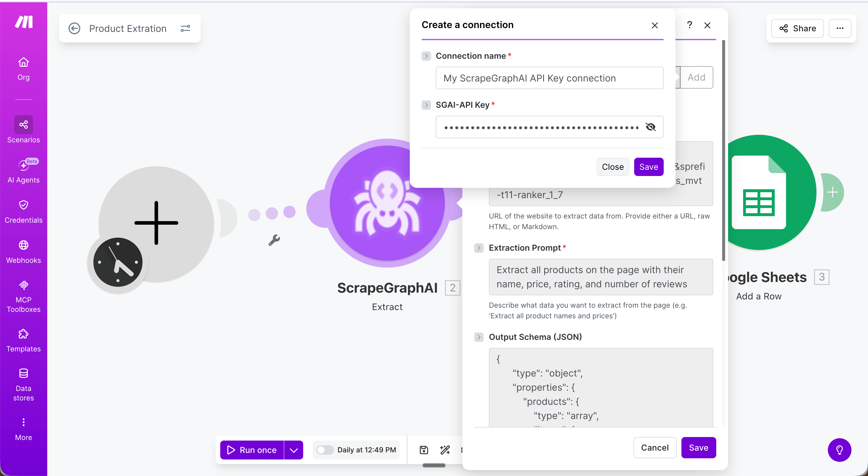Screen dimensions: 868x476
Task: Edit the Output Schema JSON box
Action: (601, 388)
